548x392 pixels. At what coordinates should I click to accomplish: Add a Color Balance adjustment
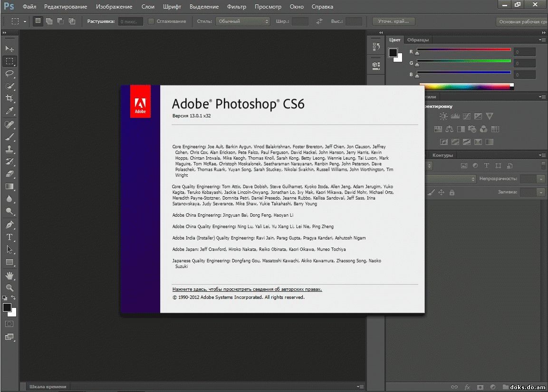pyautogui.click(x=450, y=129)
